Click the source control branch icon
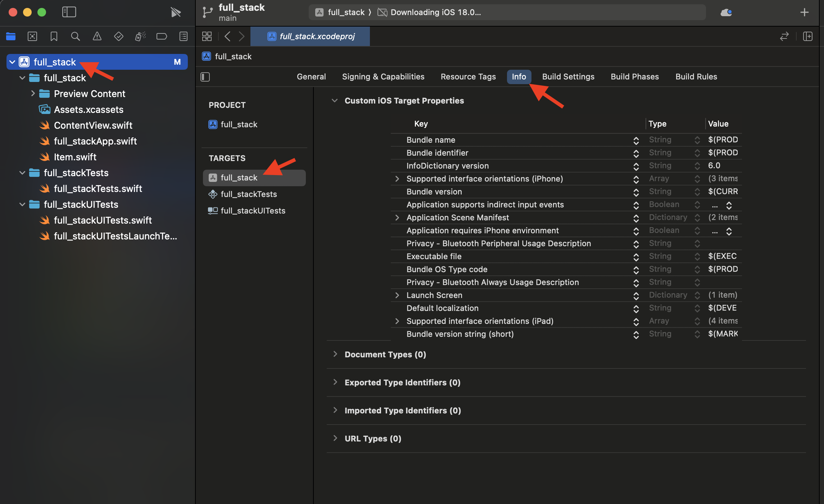 coord(207,12)
